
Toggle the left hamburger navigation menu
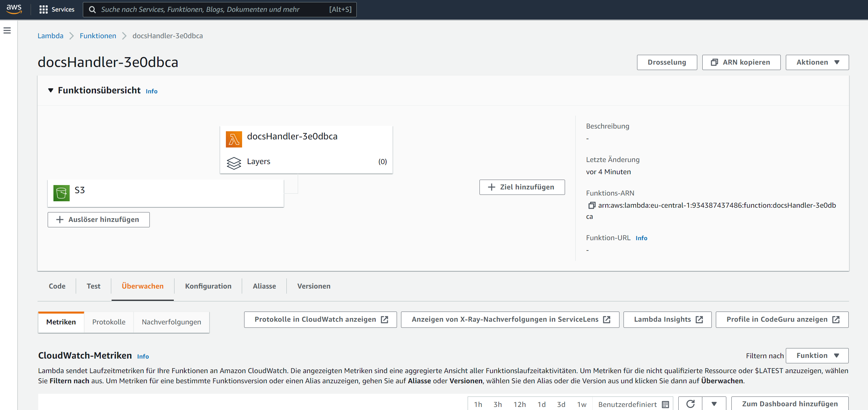[7, 30]
